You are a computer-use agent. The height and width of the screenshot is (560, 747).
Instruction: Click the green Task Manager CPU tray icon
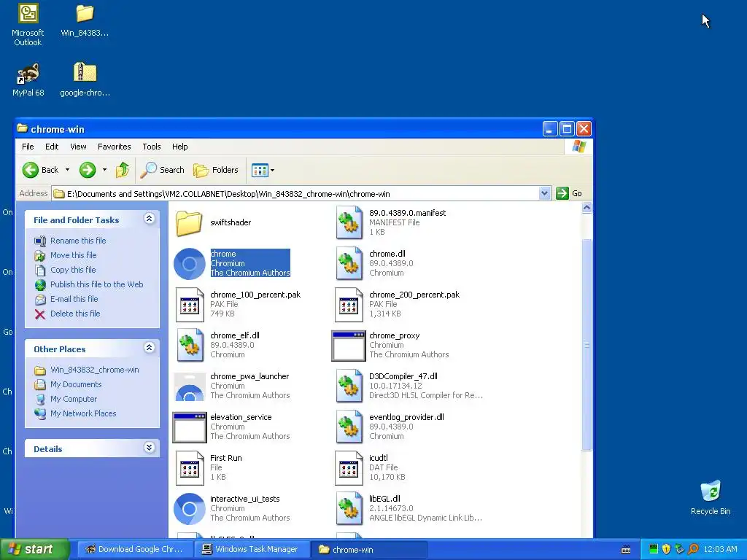(654, 550)
